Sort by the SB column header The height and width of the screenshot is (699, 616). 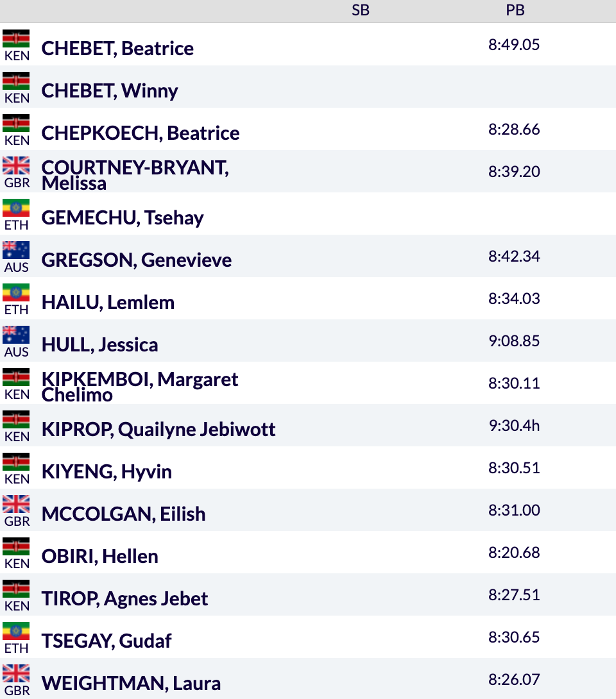[361, 10]
